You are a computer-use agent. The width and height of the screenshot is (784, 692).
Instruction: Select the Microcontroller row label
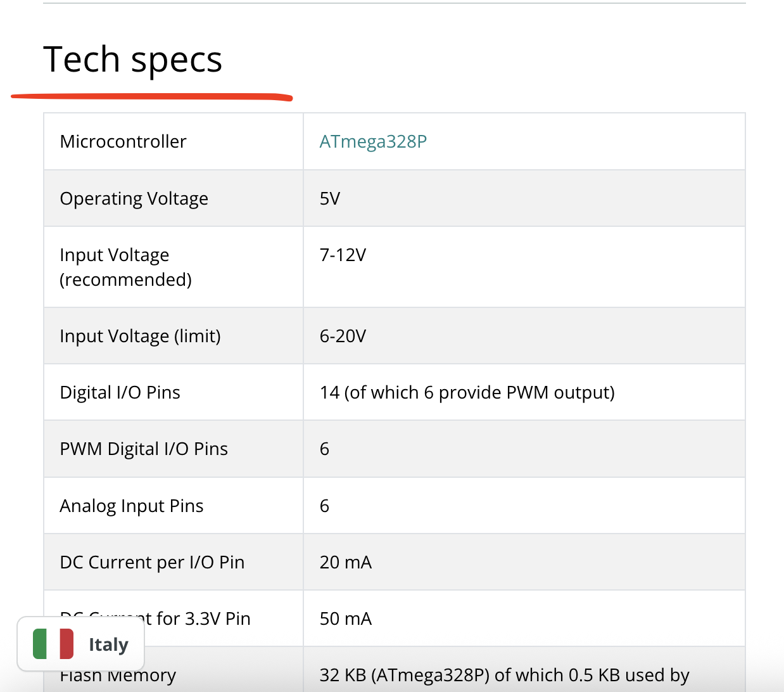click(x=123, y=141)
